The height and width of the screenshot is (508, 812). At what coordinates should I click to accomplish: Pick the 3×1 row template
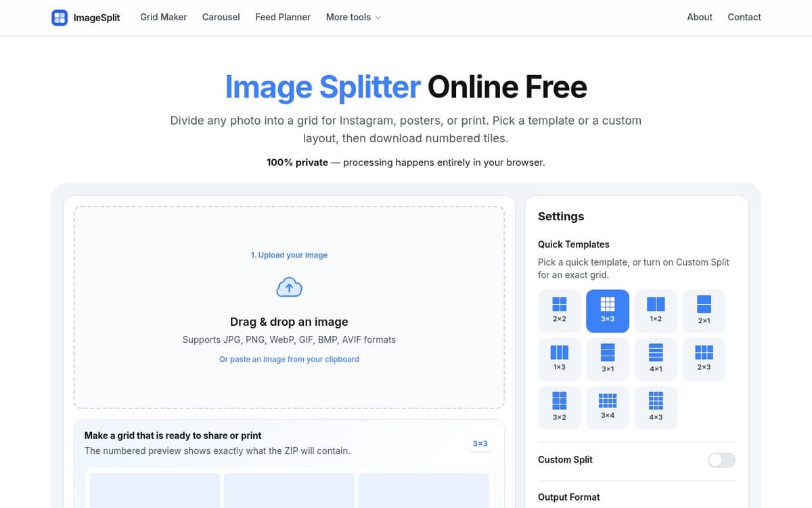click(x=608, y=359)
